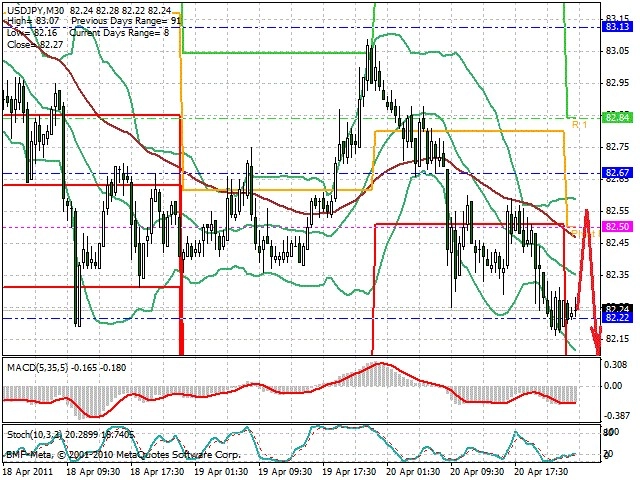Viewport: 640px width, 480px height.
Task: Click the black 82.24 current price label
Action: click(x=617, y=308)
